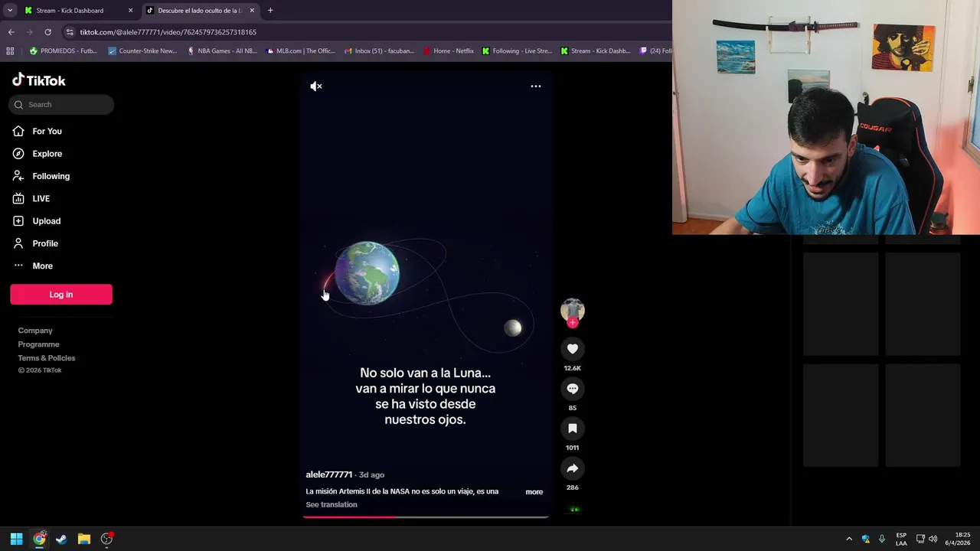The height and width of the screenshot is (551, 980).
Task: Open the Terms & Policies link
Action: pos(47,358)
